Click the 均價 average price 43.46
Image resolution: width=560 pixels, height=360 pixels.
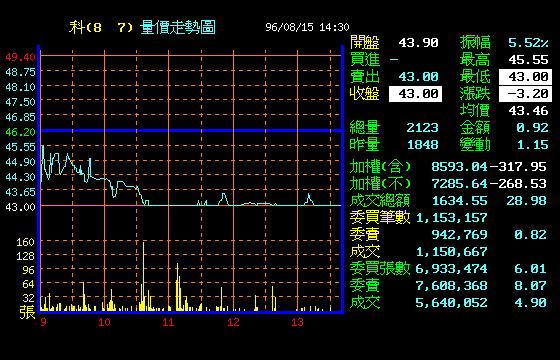pos(528,111)
